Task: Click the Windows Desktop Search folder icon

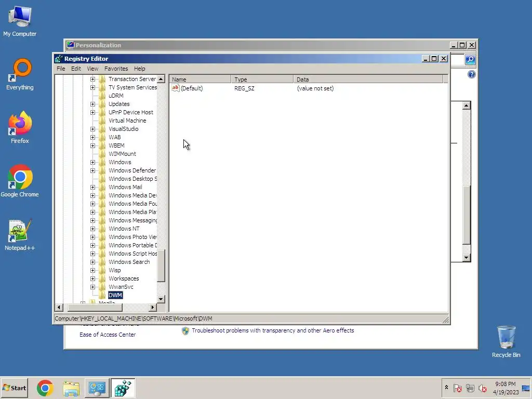Action: point(102,179)
